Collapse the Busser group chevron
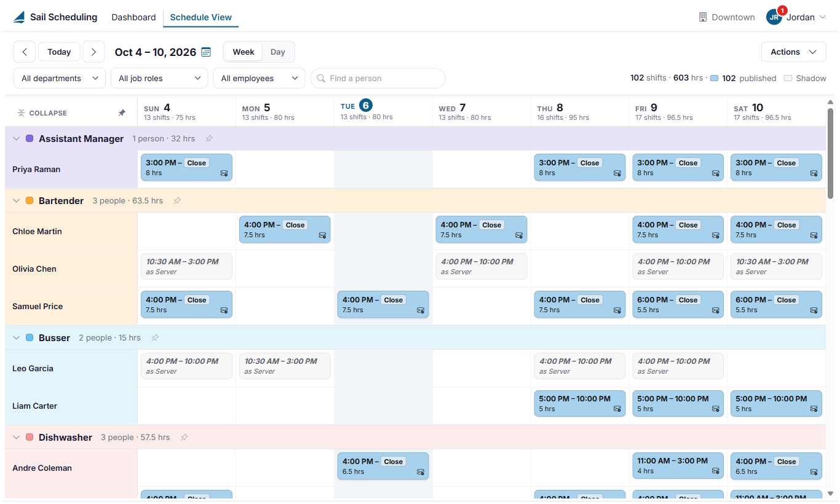The height and width of the screenshot is (504, 840). (x=17, y=338)
